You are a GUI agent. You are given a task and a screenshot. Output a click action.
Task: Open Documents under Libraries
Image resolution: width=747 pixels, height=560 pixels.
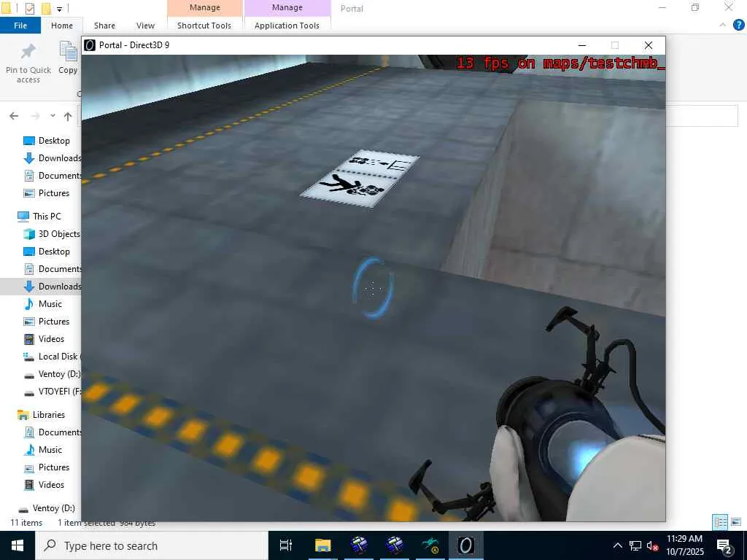pos(53,432)
